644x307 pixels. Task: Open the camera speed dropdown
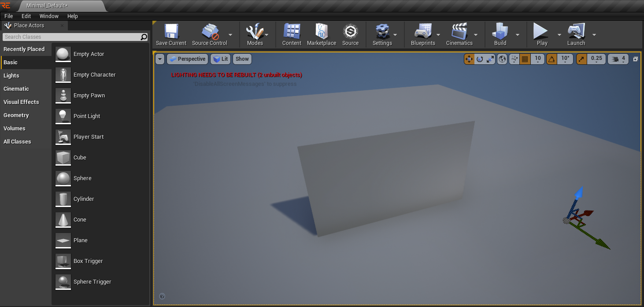click(618, 59)
